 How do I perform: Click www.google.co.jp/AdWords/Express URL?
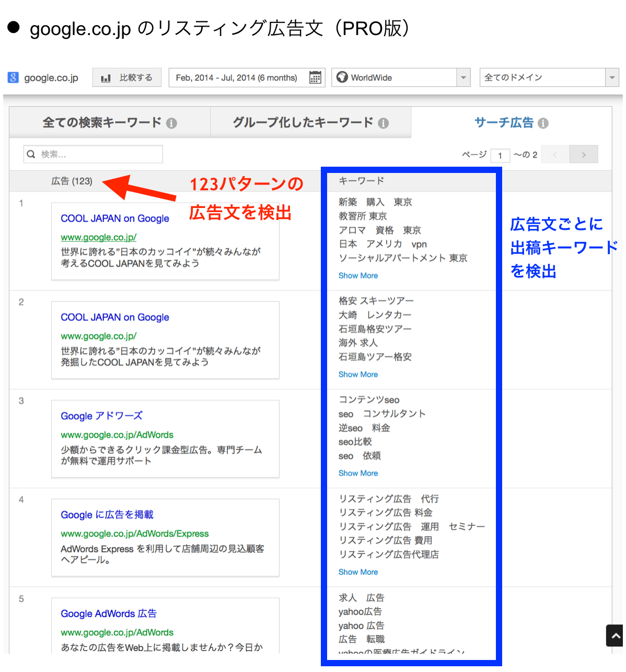coord(135,534)
